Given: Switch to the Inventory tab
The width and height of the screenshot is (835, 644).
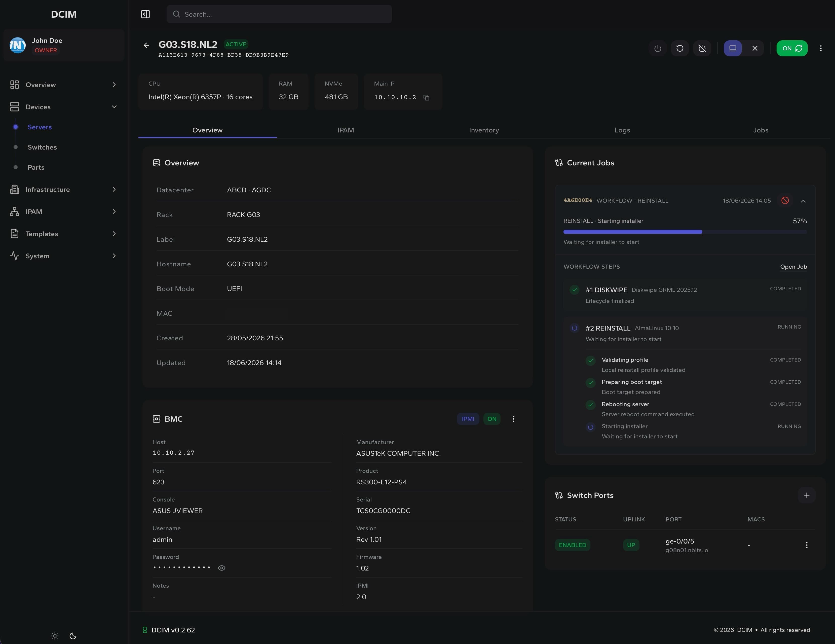Looking at the screenshot, I should (484, 130).
